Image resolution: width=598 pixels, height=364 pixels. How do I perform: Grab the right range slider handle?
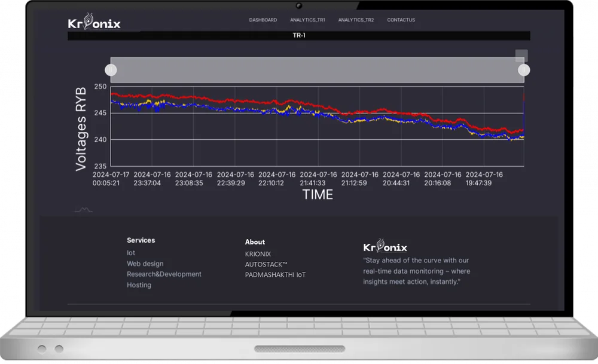coord(524,70)
